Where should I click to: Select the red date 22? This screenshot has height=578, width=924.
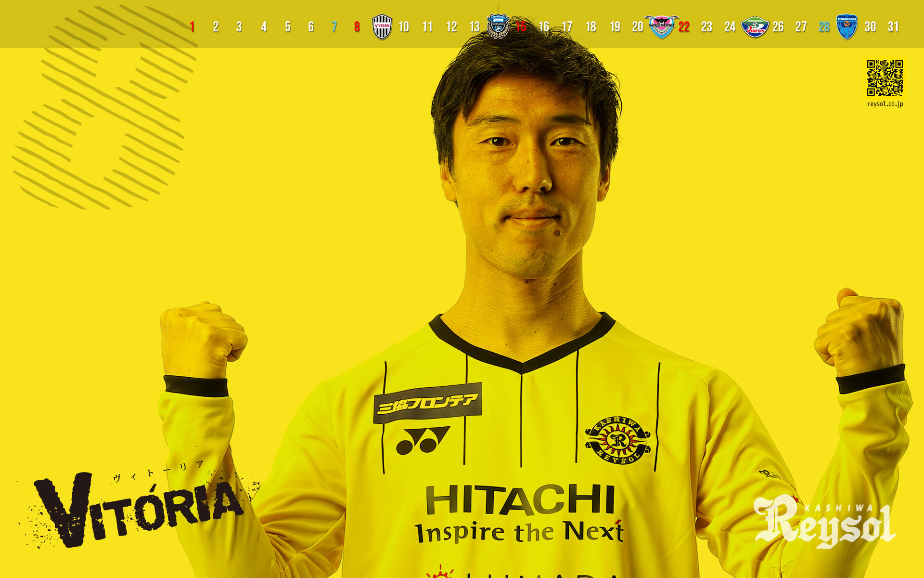pos(684,27)
